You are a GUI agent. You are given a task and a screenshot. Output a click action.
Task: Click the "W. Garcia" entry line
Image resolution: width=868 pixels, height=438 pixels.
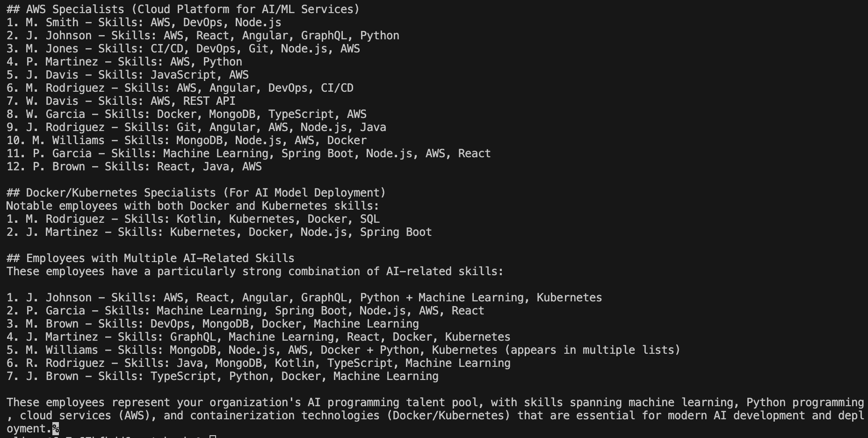tap(186, 114)
